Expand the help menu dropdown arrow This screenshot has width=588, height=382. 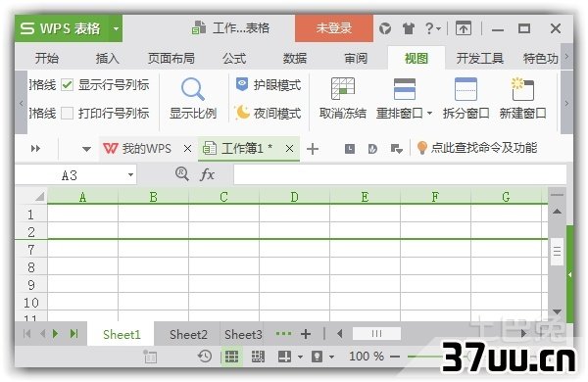point(438,28)
